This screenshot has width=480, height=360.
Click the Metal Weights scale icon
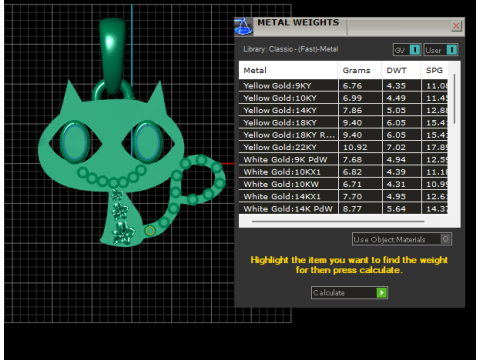(x=243, y=27)
